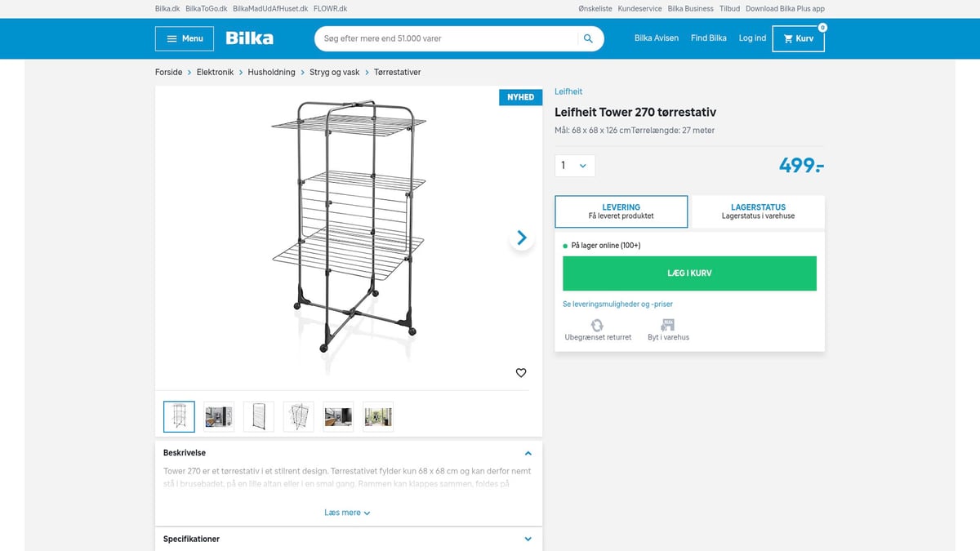
Task: Click the Byt i varehus icon
Action: click(668, 326)
